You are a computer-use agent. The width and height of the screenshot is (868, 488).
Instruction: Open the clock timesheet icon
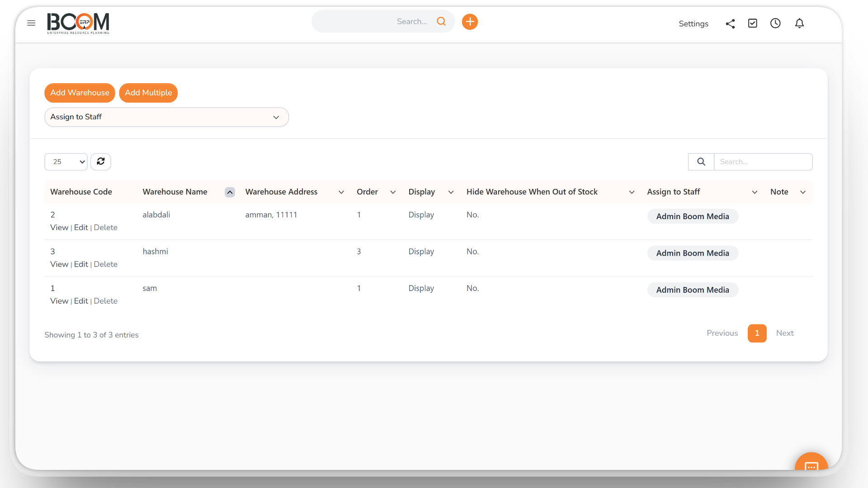775,23
